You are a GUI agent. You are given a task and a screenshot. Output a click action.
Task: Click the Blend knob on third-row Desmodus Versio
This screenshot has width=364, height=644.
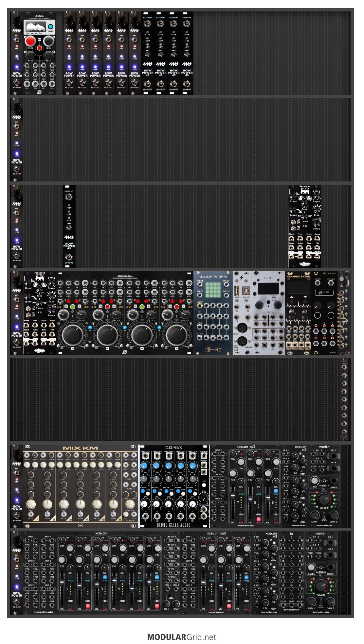(x=293, y=195)
